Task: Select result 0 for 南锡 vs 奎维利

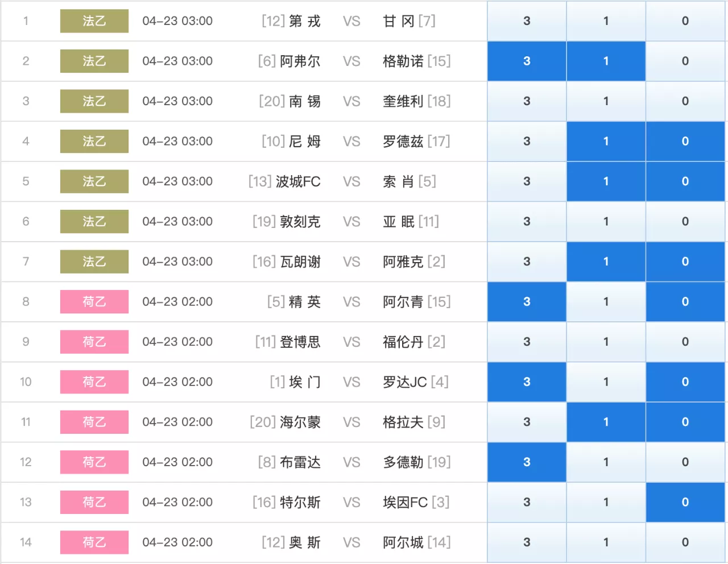Action: [685, 101]
